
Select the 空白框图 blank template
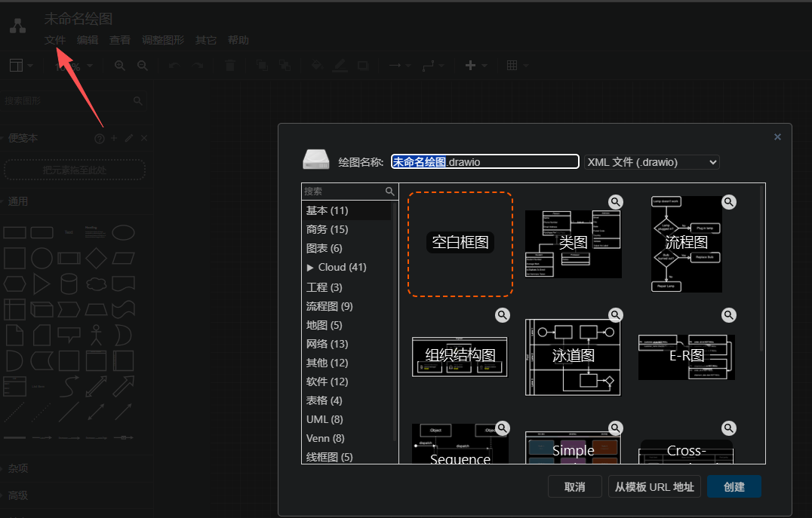(460, 244)
